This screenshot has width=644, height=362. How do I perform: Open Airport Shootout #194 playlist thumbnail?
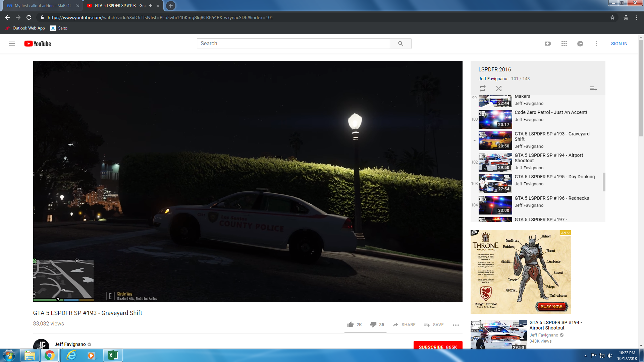coord(495,162)
